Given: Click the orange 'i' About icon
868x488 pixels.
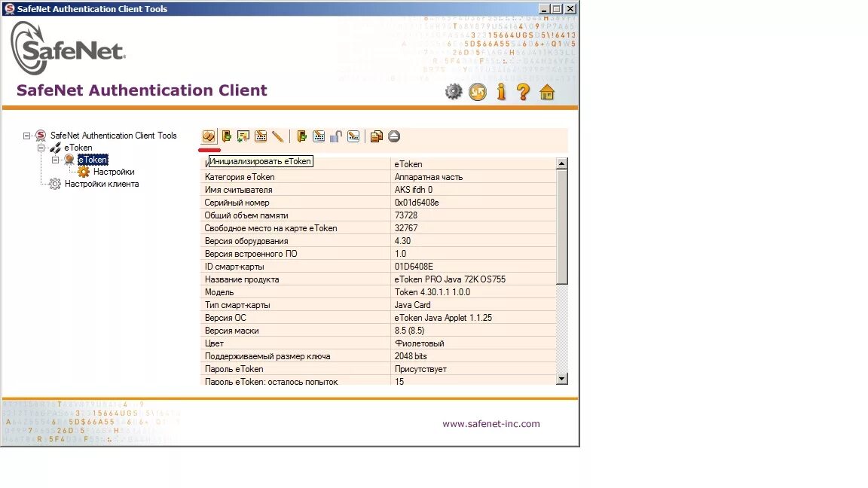Looking at the screenshot, I should point(502,91).
